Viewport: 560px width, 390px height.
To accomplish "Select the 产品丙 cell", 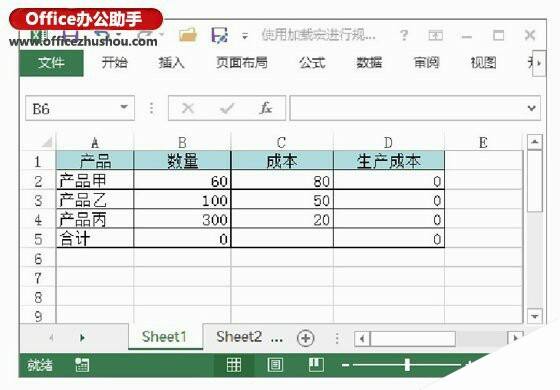I will (95, 219).
